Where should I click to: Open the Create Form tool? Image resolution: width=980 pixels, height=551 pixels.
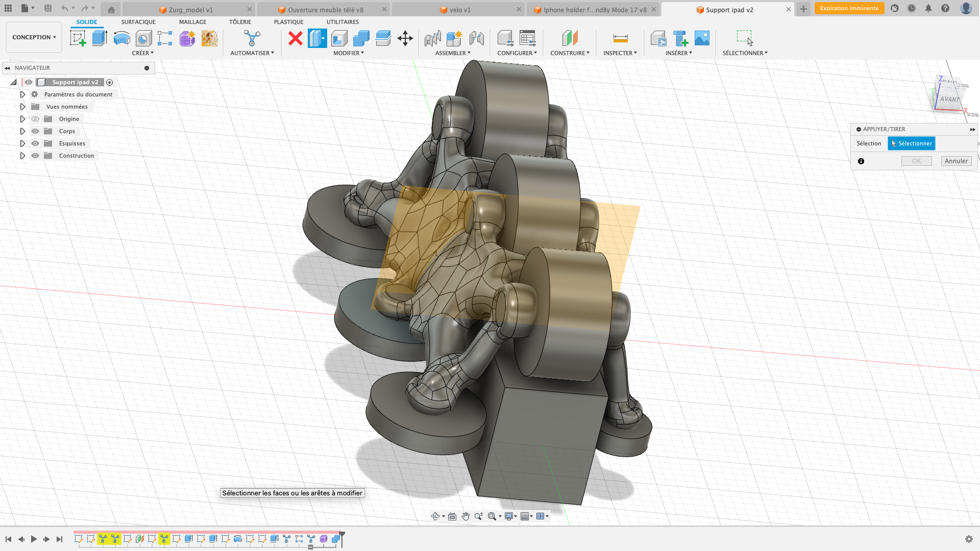point(187,38)
